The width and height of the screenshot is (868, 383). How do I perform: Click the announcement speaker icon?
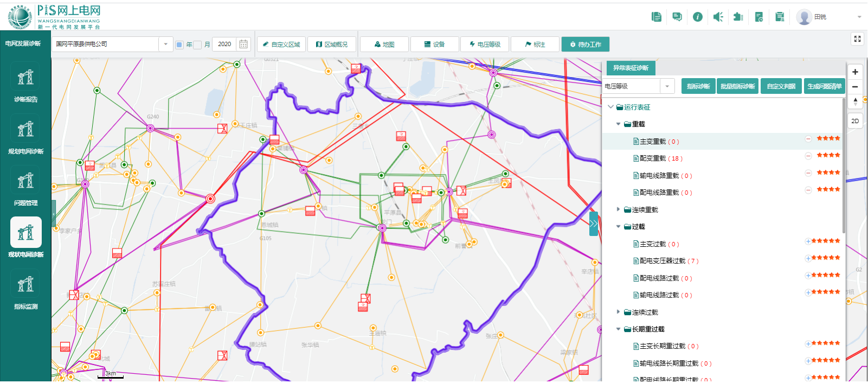(x=718, y=17)
